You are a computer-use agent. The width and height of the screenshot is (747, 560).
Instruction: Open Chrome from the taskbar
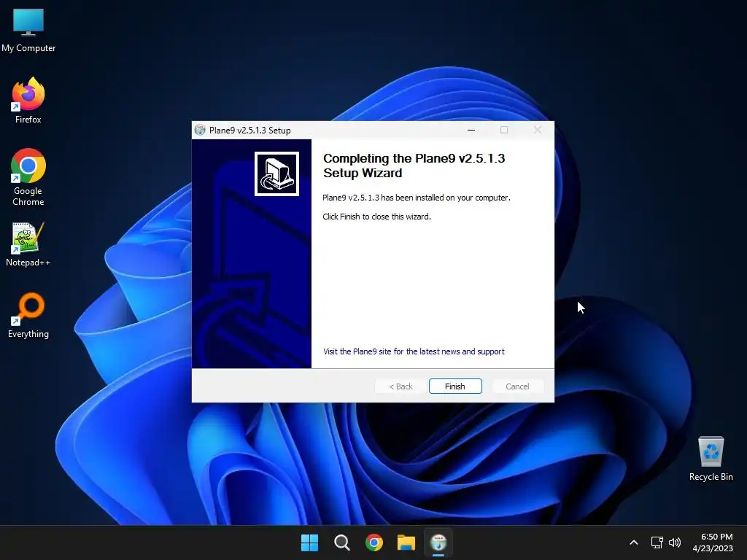click(x=374, y=542)
